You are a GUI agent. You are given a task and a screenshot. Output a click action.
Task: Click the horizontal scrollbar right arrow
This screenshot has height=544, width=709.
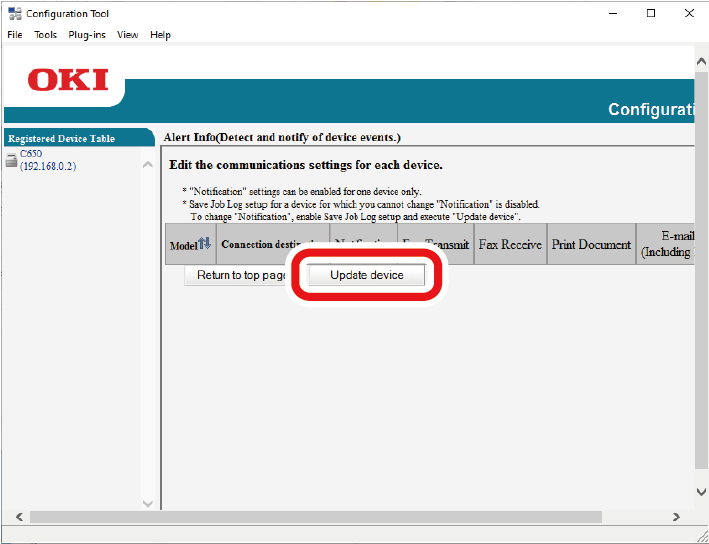coord(677,517)
